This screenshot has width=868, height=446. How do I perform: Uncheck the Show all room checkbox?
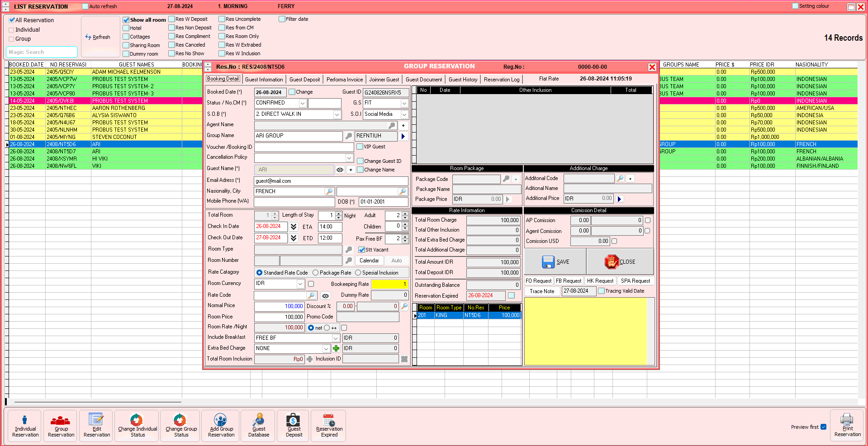[x=126, y=20]
